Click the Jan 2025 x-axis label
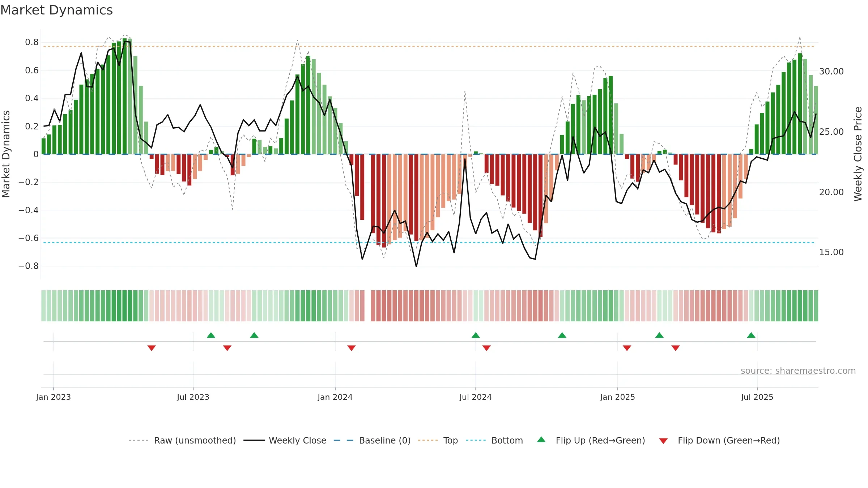 (x=617, y=397)
